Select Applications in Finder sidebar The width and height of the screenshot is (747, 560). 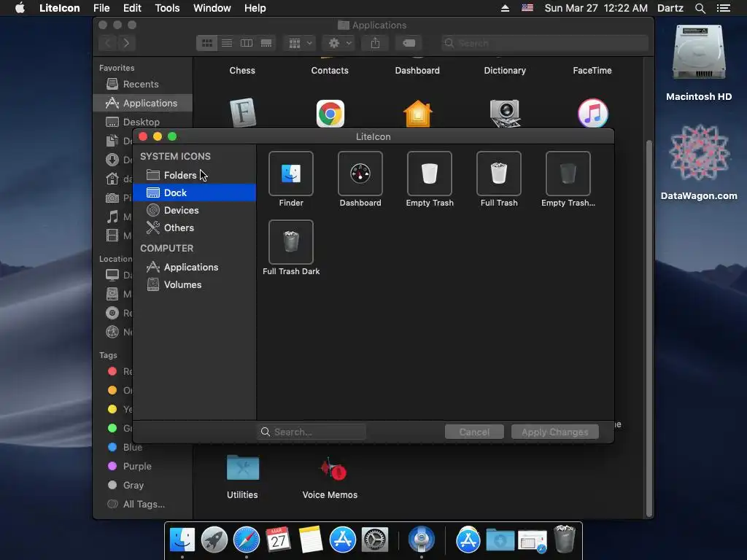click(142, 103)
